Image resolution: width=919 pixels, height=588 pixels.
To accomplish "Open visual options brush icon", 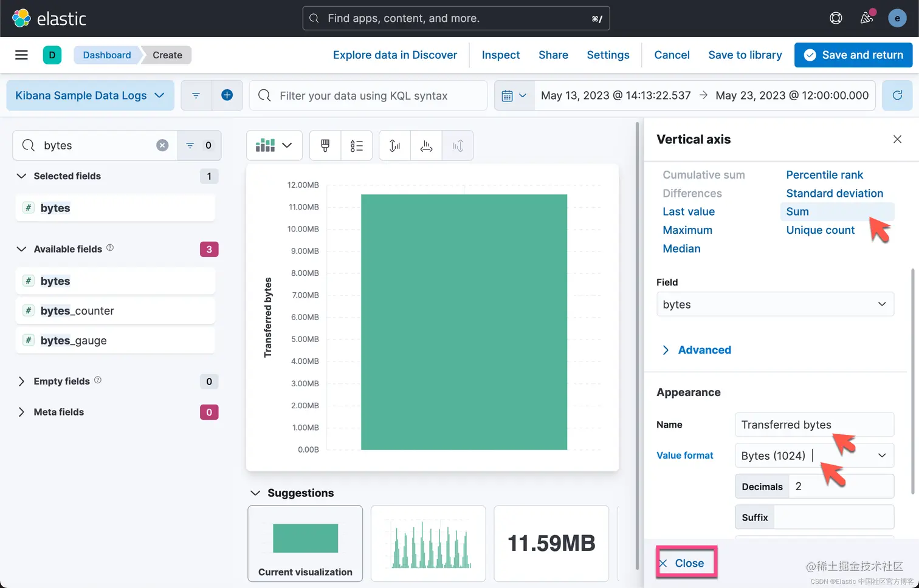I will point(325,146).
